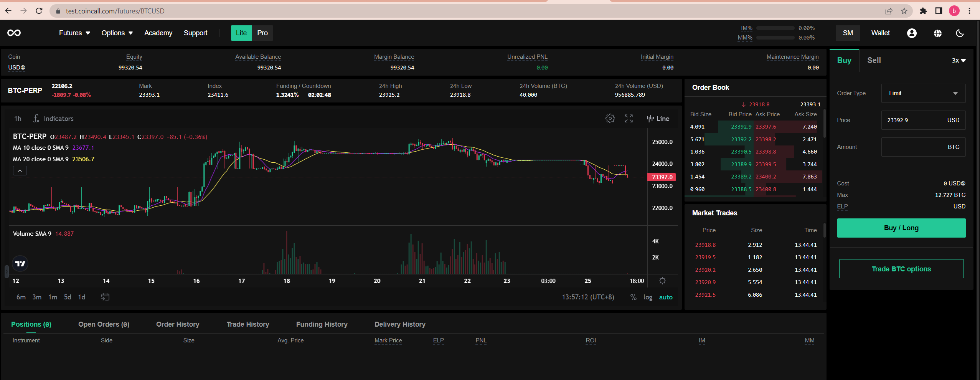The width and height of the screenshot is (980, 380).
Task: Toggle percent scale on chart
Action: 633,297
